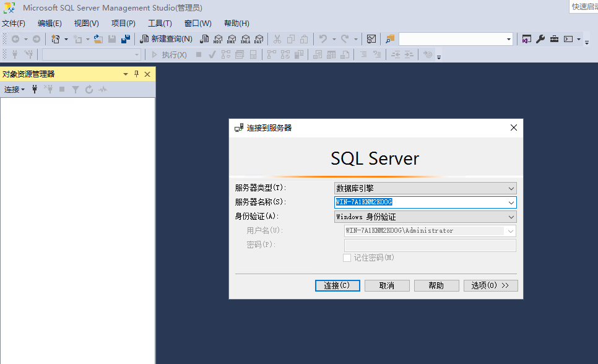Click the Activity pulse icon in Object Explorer
Screen dimensions: 598x364
[x=103, y=89]
